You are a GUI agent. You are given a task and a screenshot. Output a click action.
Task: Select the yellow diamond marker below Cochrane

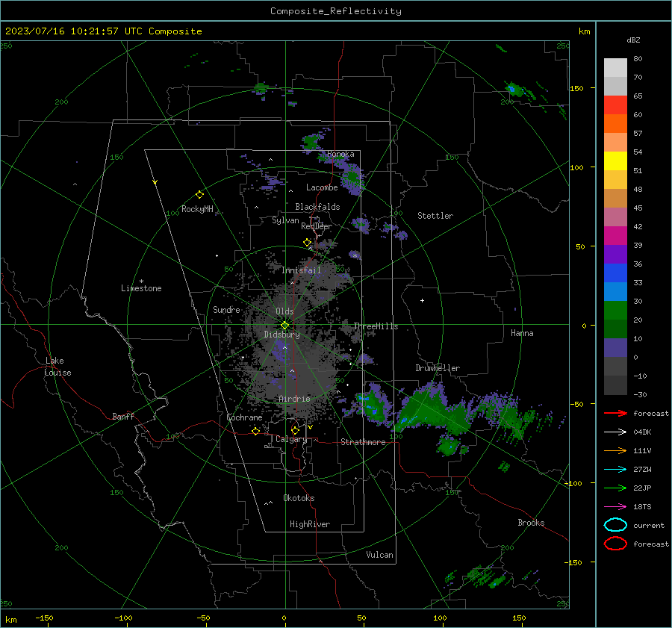click(x=256, y=431)
